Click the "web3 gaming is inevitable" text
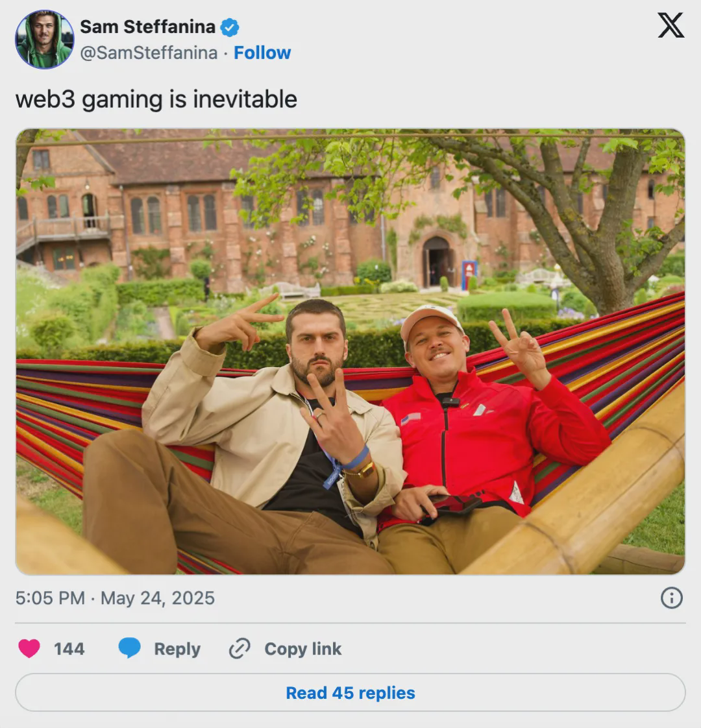Screen dimensions: 701x728 pos(156,99)
